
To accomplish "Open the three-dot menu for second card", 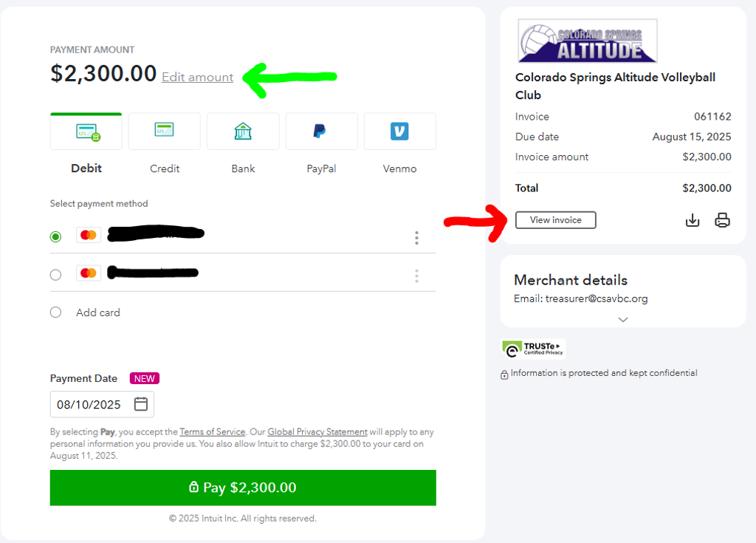I will tap(416, 276).
